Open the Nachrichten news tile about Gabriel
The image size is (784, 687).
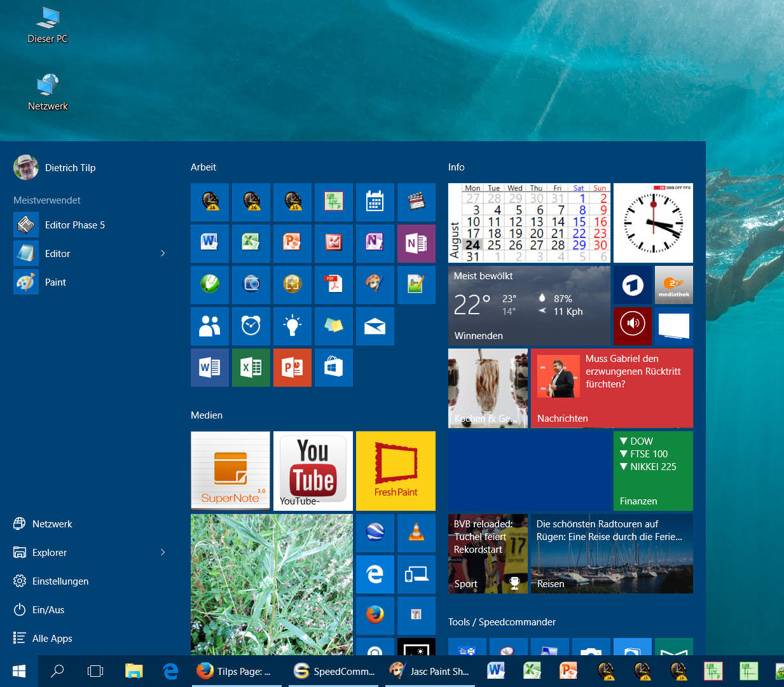coord(611,387)
